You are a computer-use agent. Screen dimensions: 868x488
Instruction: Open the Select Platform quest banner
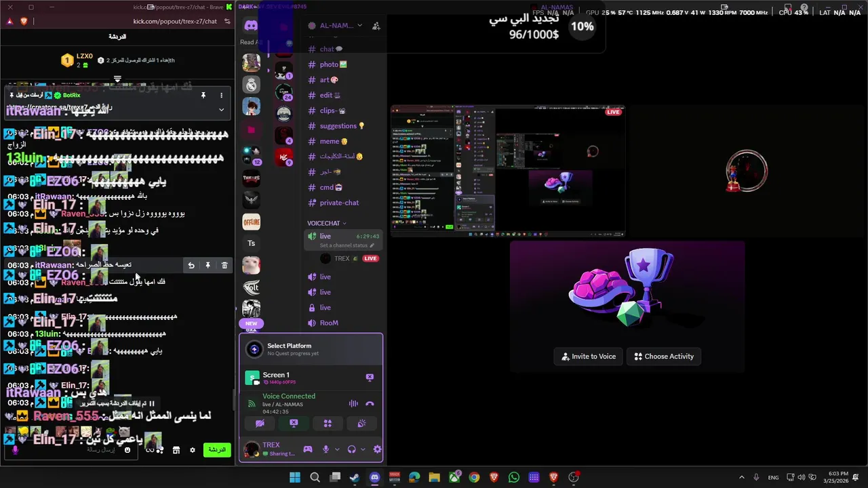point(311,349)
